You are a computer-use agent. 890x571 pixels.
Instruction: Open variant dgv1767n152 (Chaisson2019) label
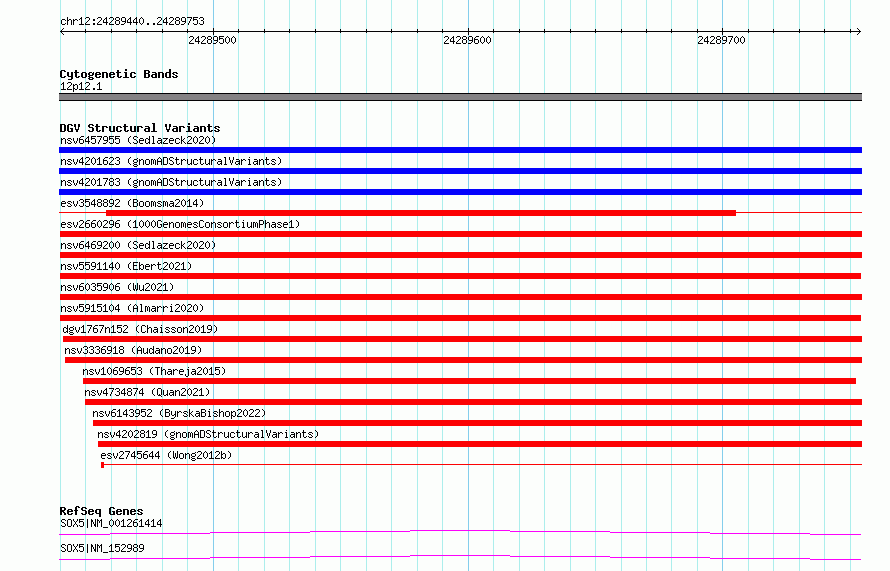(x=140, y=329)
